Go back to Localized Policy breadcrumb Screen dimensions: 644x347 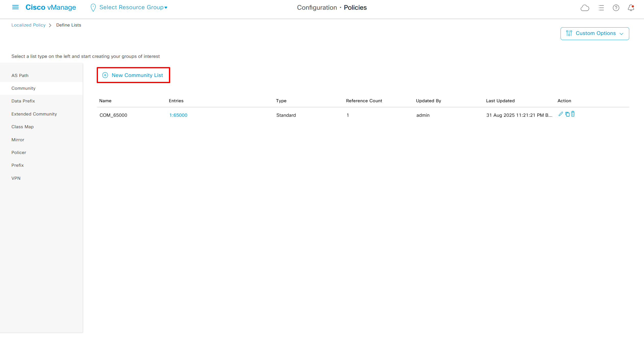click(28, 25)
